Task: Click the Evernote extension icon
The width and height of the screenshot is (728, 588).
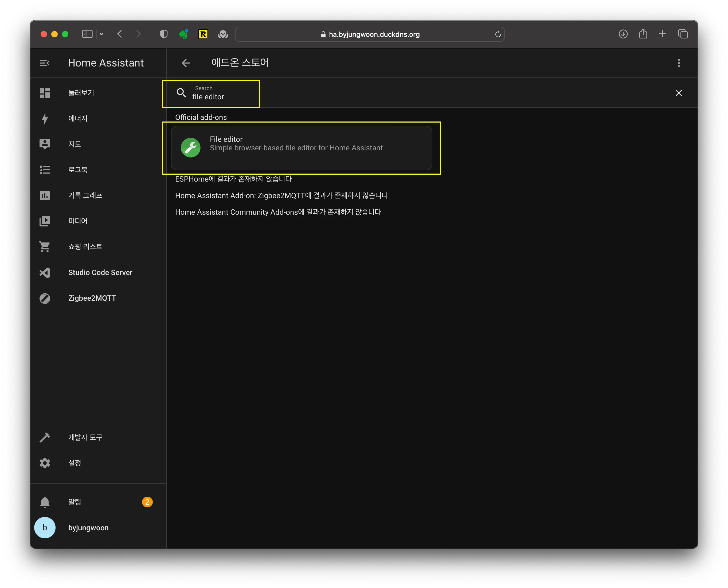Action: [x=183, y=34]
